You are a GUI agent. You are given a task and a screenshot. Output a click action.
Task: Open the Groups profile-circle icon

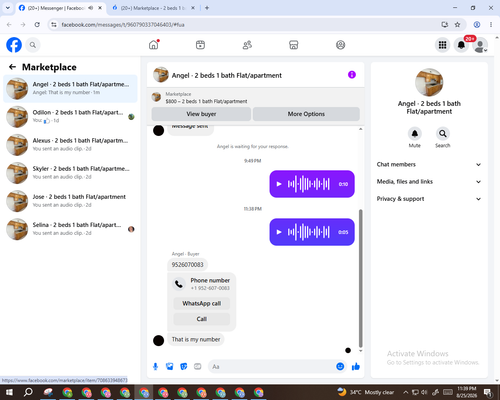340,45
